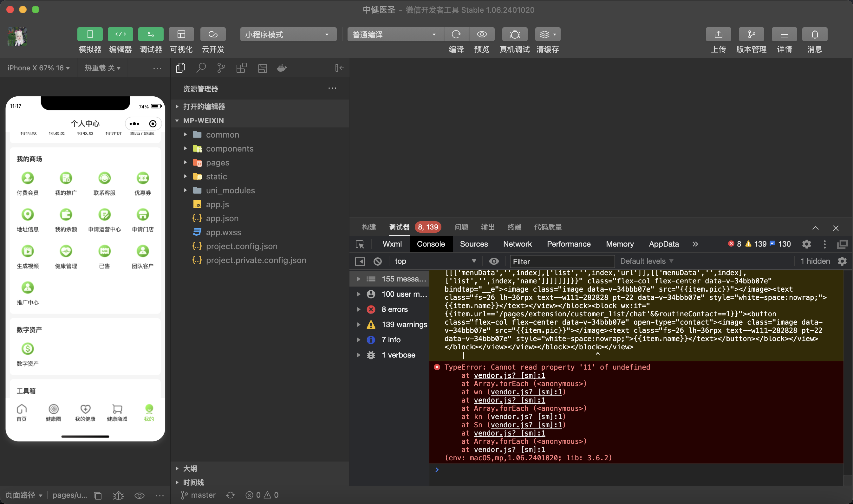Toggle the element inspector picker
Viewport: 853px width, 504px height.
click(x=360, y=244)
